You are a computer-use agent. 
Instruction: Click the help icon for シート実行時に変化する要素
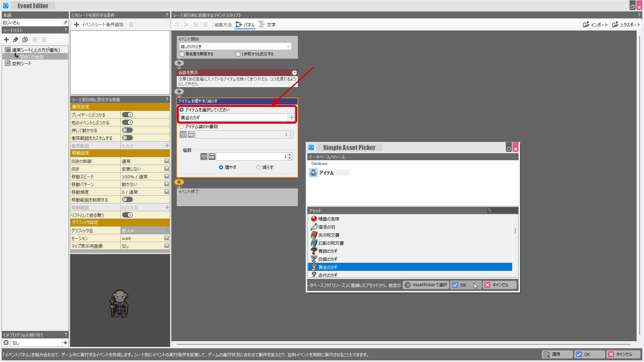(167, 99)
